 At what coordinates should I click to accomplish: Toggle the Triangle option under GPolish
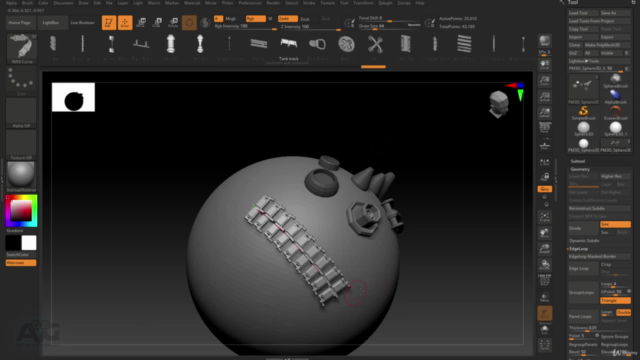click(615, 300)
